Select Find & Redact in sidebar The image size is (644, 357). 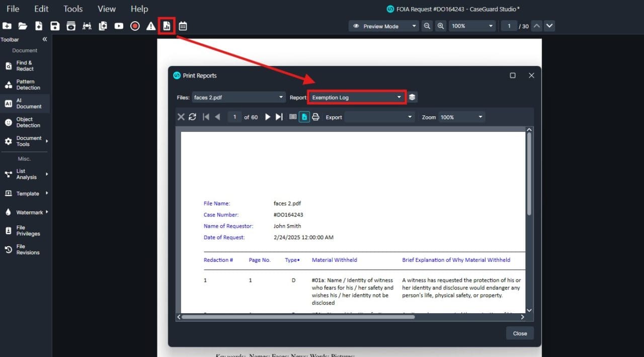tap(25, 66)
